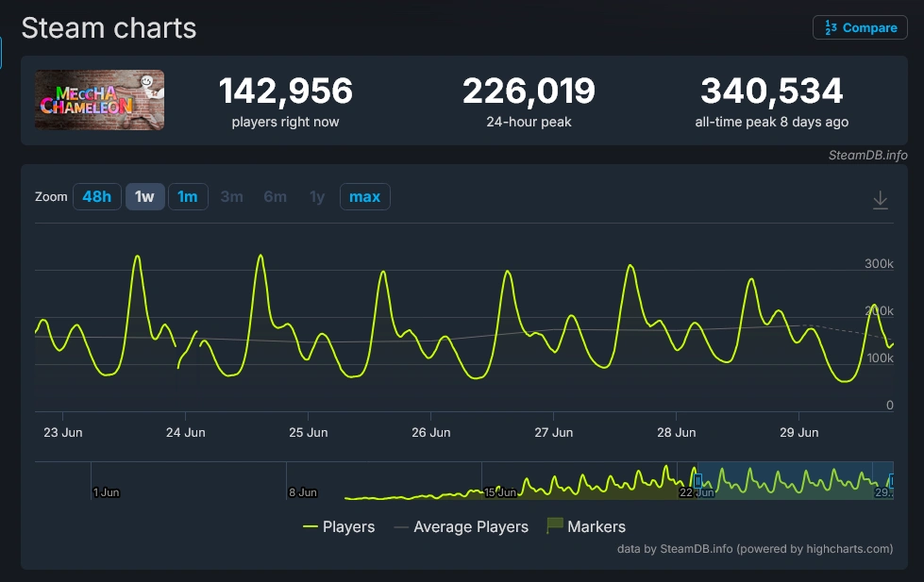Viewport: 924px width, 582px height.
Task: Open the chart download menu icon
Action: tap(880, 200)
